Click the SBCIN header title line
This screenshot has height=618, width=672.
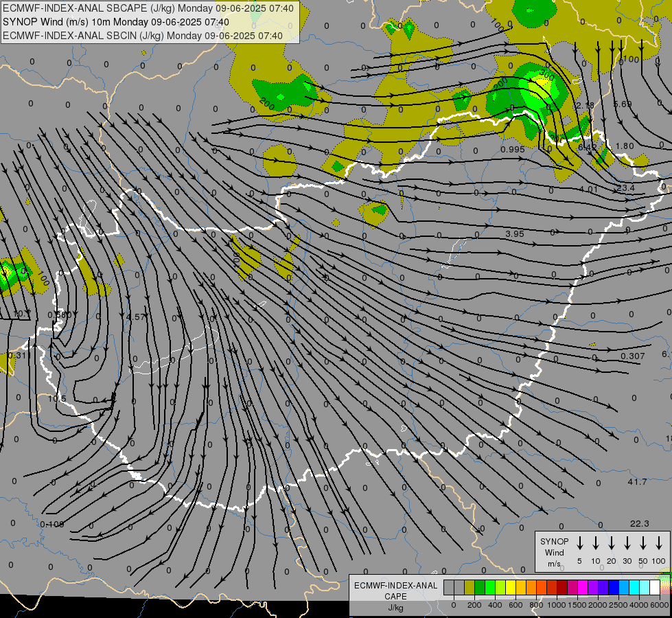click(x=143, y=36)
